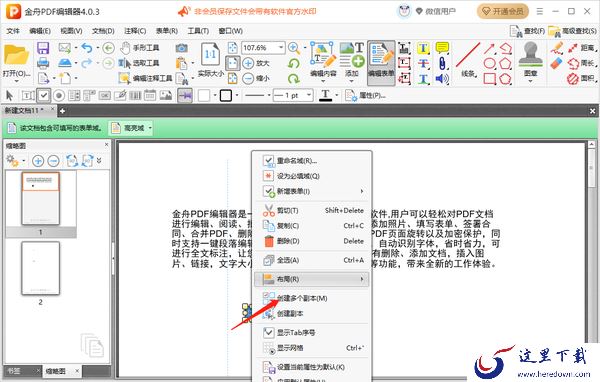600x382 pixels.
Task: Click the fill color white swatch
Action: tap(204, 95)
